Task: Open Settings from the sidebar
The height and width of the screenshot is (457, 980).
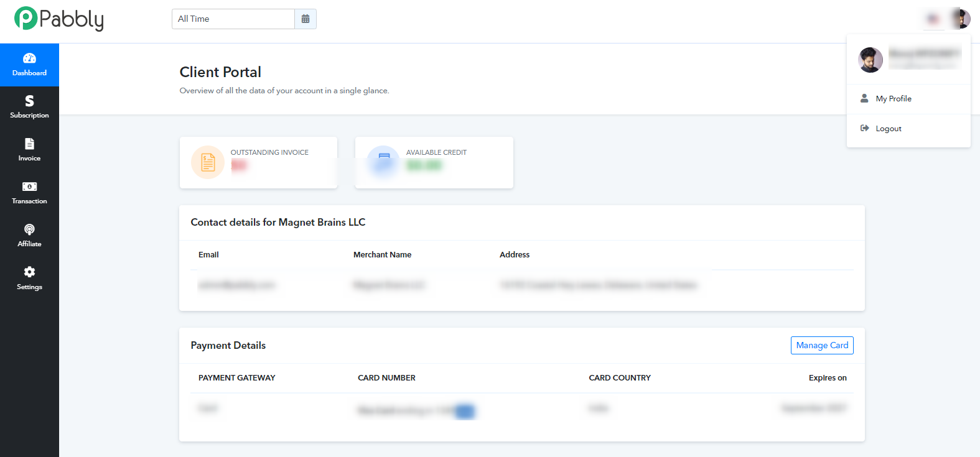Action: click(x=29, y=279)
